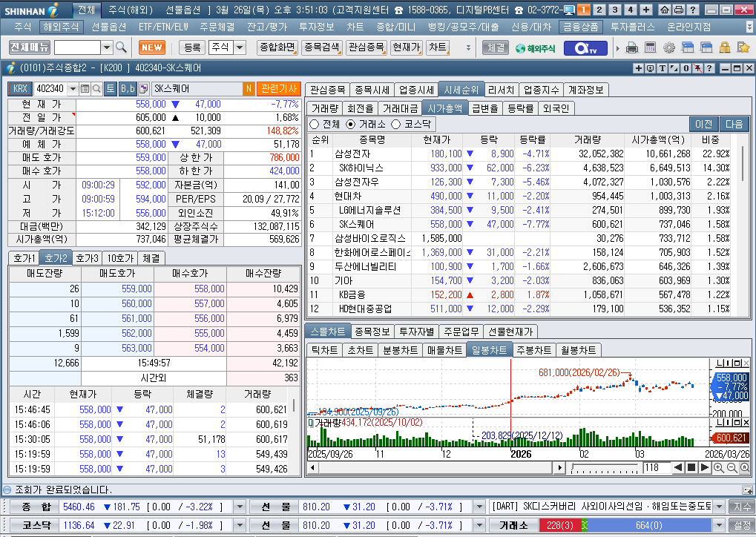Expand menu bar overflow arrow at right edge
This screenshot has height=537, width=756.
click(749, 27)
